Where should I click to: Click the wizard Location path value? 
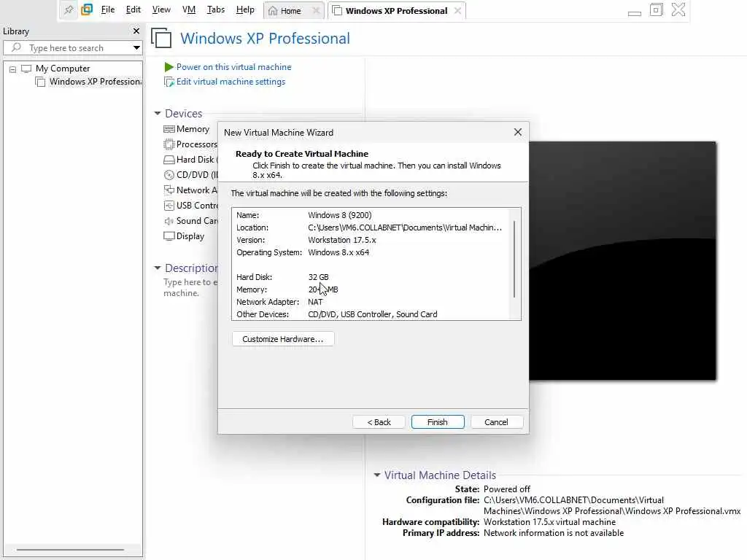(x=405, y=227)
